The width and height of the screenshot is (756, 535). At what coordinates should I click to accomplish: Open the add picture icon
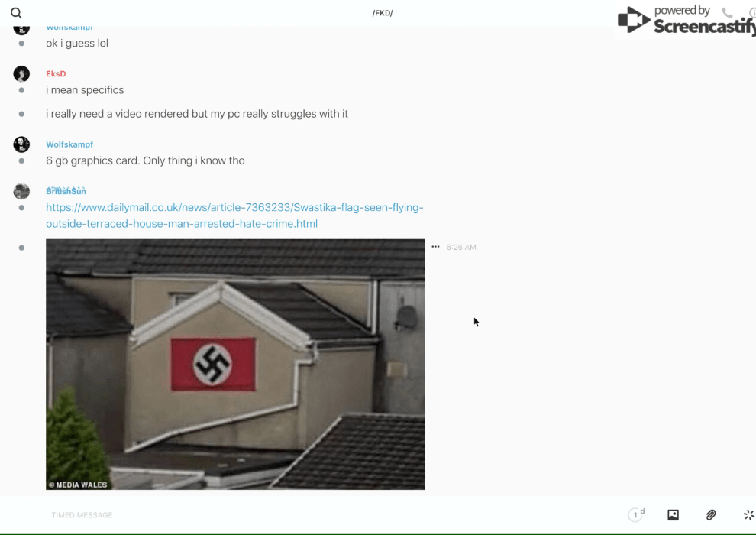point(673,515)
